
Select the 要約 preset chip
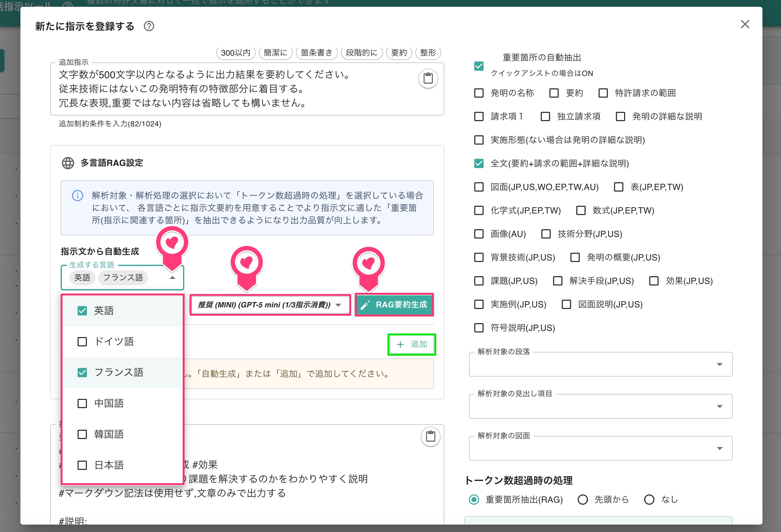tap(399, 53)
